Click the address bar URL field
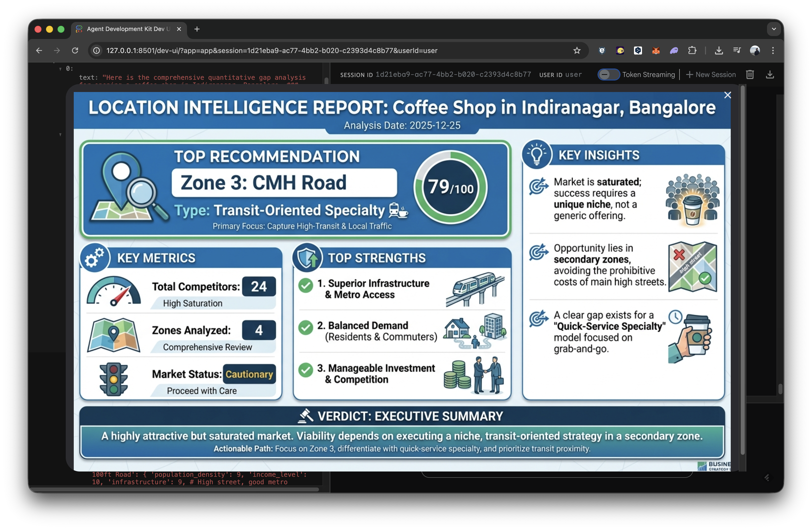Viewport: 812px width, 530px height. click(271, 50)
